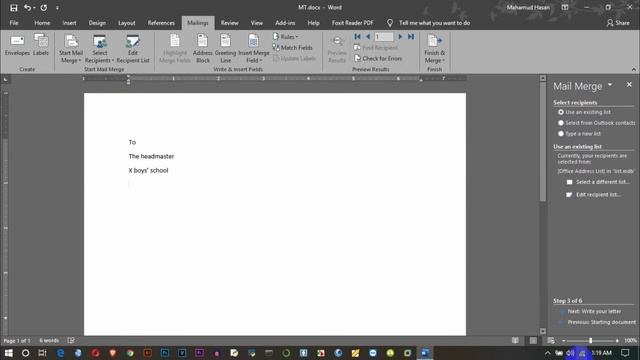The width and height of the screenshot is (640, 360).
Task: Open the Home tab
Action: point(42,23)
